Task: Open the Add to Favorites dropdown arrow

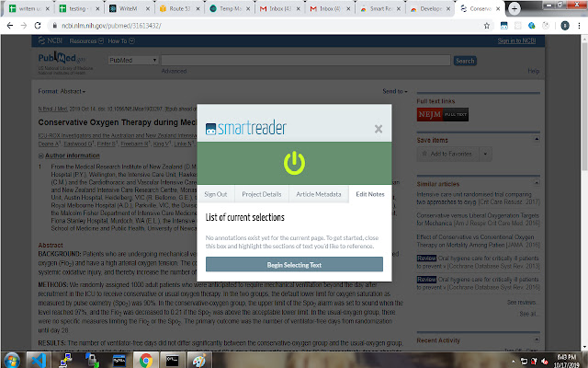Action: coord(485,154)
